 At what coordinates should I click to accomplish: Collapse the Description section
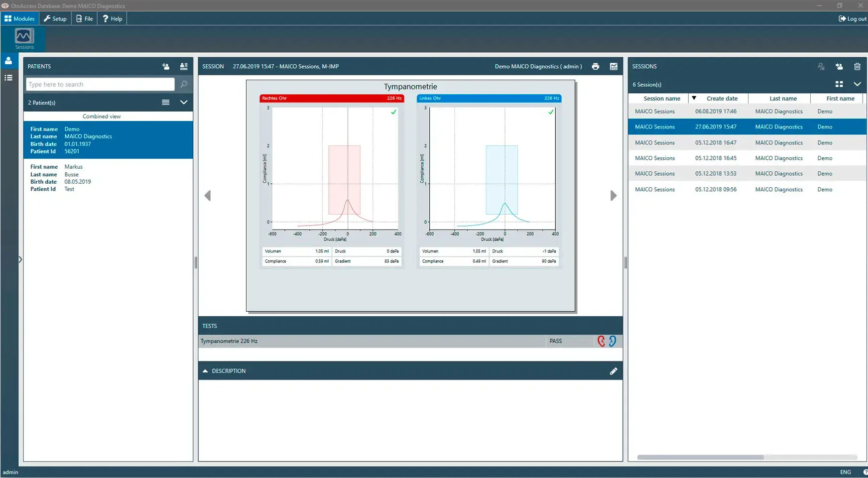click(205, 371)
